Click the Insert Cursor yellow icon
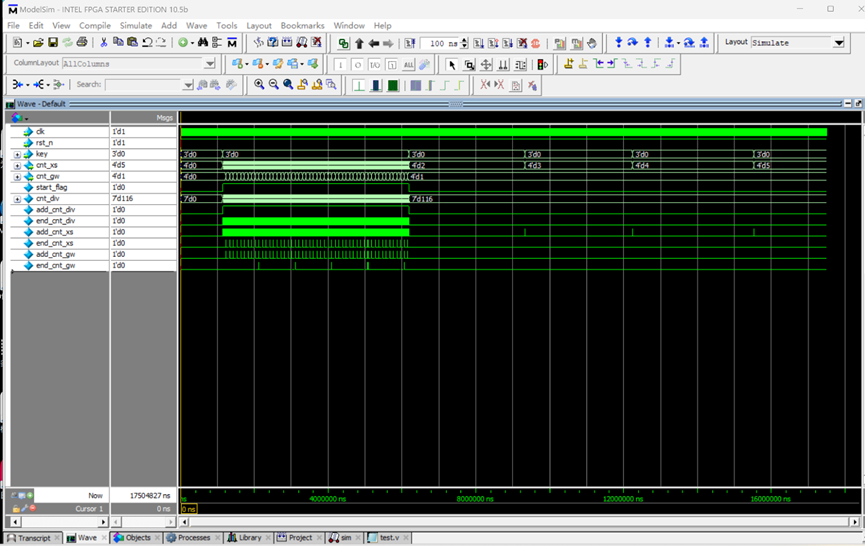 pyautogui.click(x=569, y=64)
